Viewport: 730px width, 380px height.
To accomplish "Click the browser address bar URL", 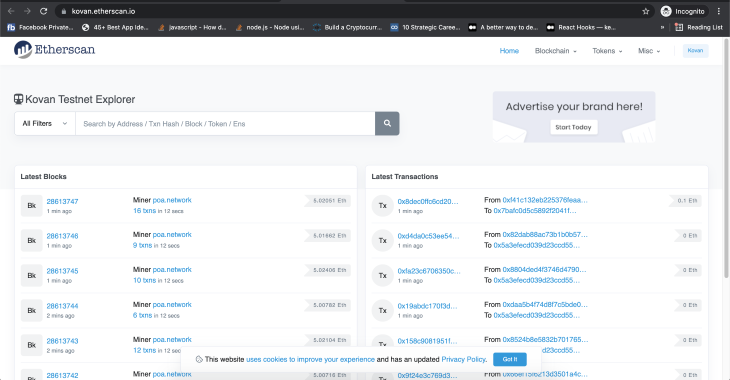I will click(x=103, y=11).
